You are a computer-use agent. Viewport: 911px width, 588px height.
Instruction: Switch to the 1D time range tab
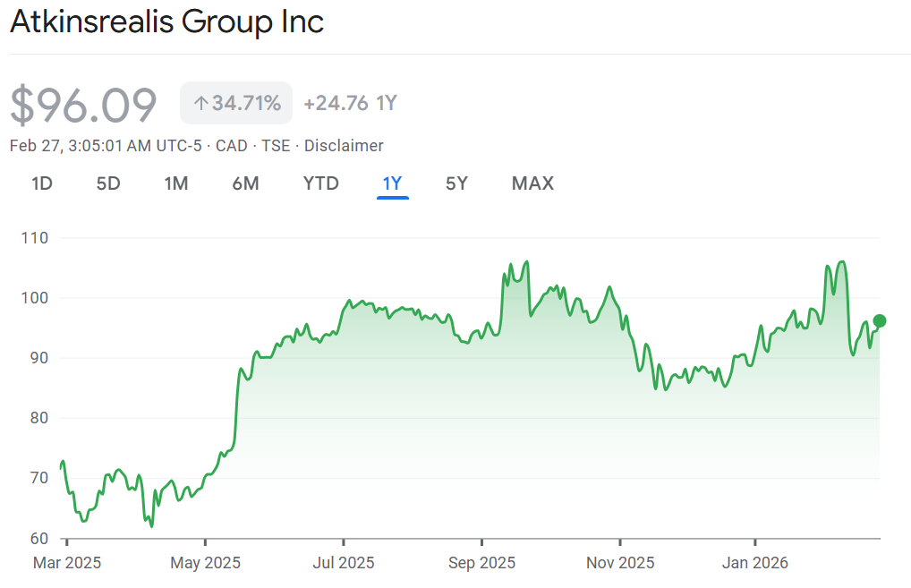click(42, 183)
